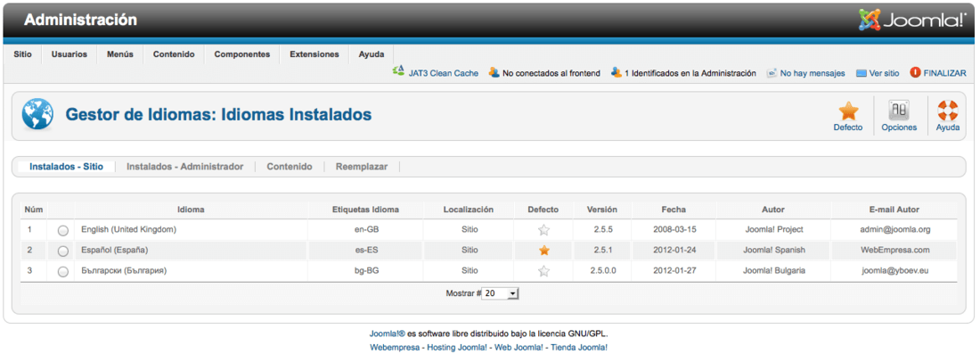The height and width of the screenshot is (354, 980).
Task: Open the Sitio menu
Action: point(23,54)
